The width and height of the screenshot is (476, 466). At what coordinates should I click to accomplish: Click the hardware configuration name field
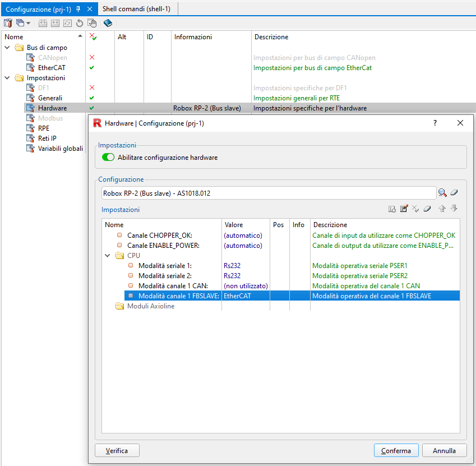click(x=269, y=193)
